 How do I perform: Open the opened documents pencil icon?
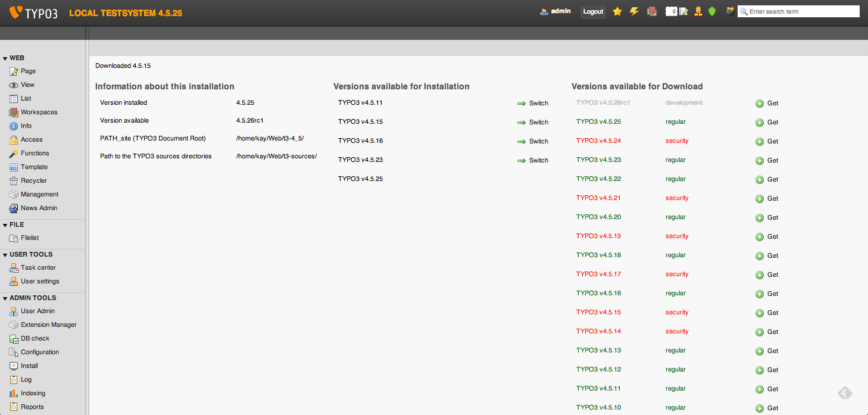coord(683,11)
